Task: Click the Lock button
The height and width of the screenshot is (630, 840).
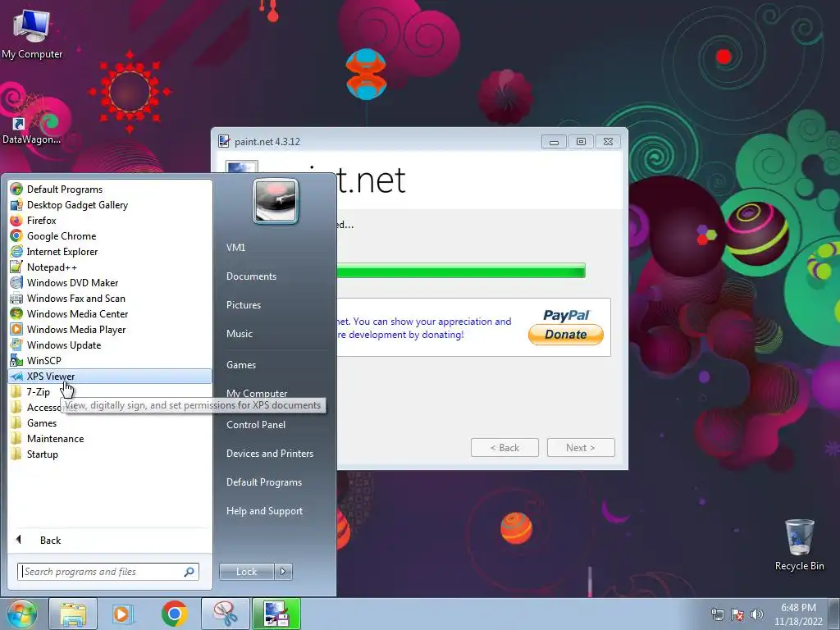Action: tap(246, 572)
